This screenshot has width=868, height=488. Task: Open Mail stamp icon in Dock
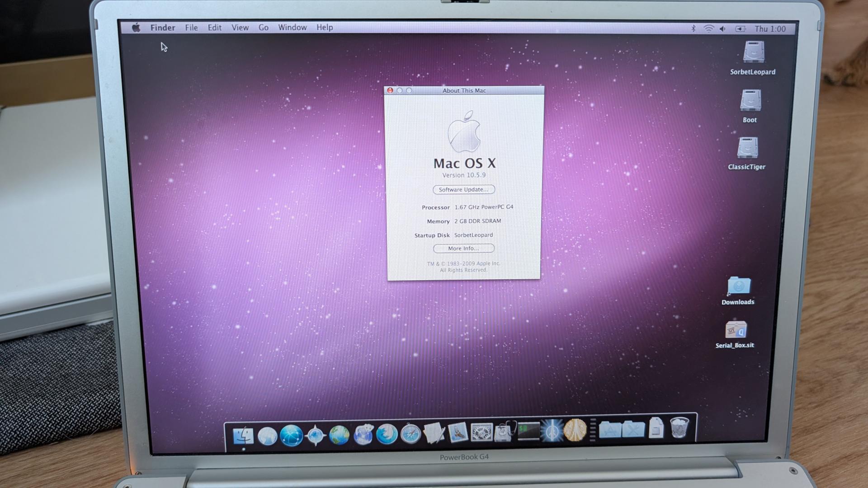458,433
